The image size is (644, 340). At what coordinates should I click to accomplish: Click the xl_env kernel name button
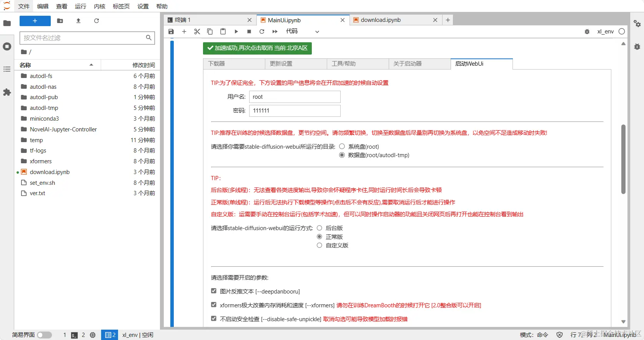click(x=606, y=32)
